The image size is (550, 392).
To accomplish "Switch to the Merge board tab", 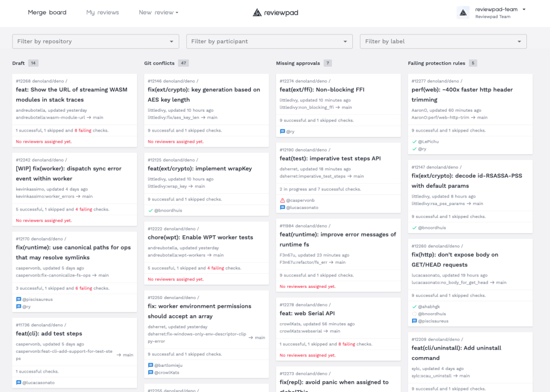I will [47, 12].
